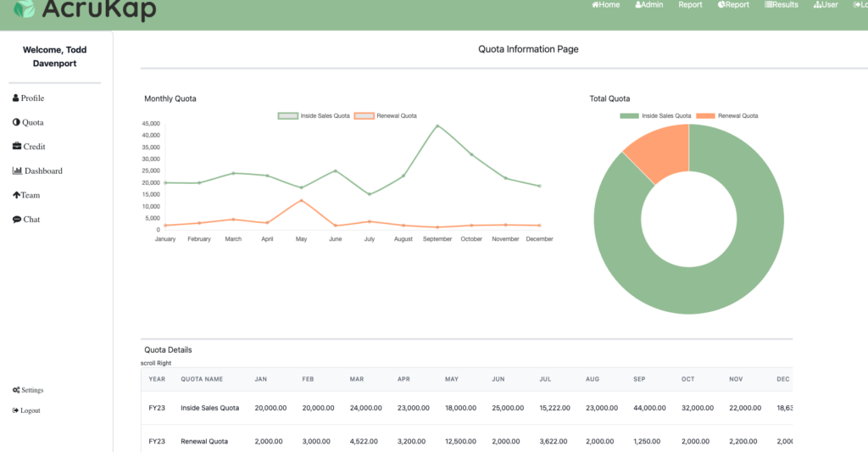Open Results in the top navigation bar
The width and height of the screenshot is (868, 452).
[782, 5]
